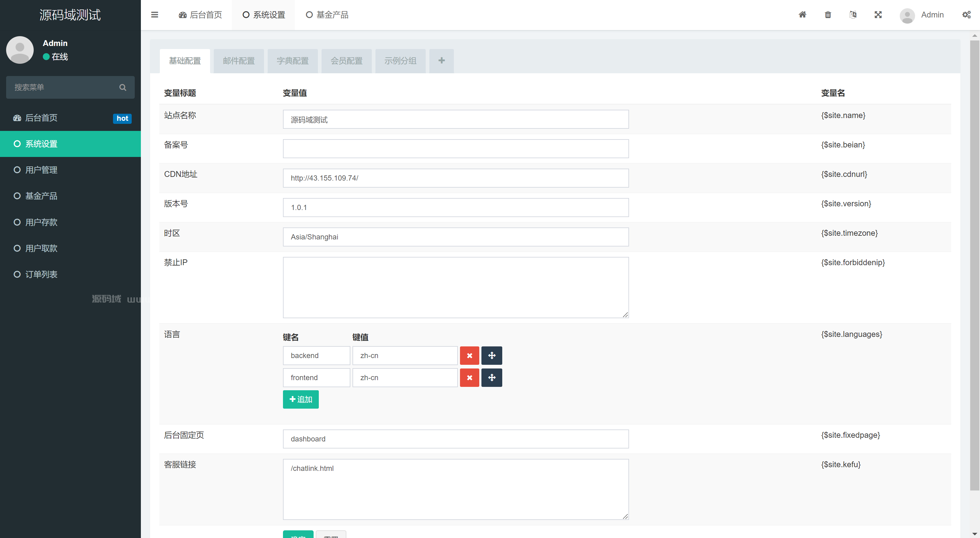Click the home icon in top bar
The height and width of the screenshot is (538, 980).
tap(802, 15)
